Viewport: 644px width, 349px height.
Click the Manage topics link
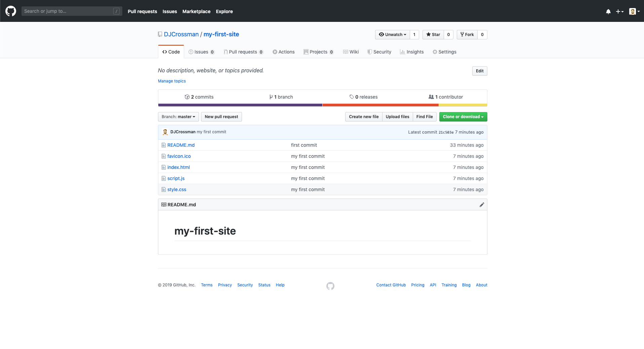click(x=172, y=81)
